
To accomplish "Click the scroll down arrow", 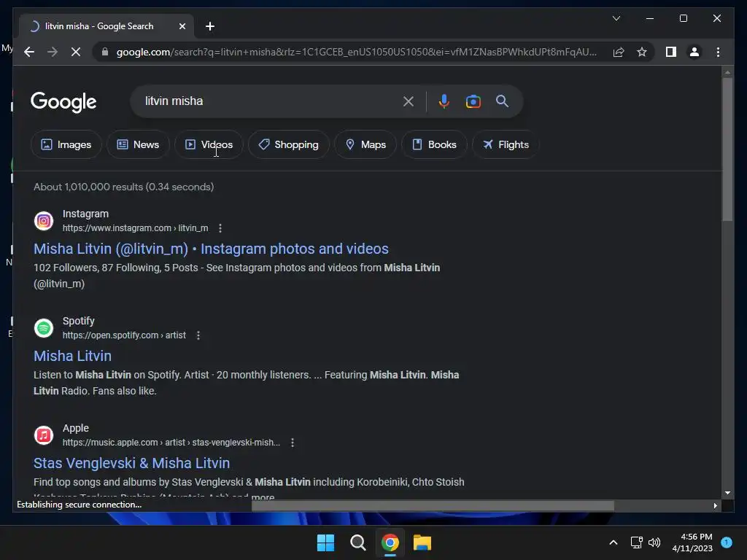I will 727,493.
